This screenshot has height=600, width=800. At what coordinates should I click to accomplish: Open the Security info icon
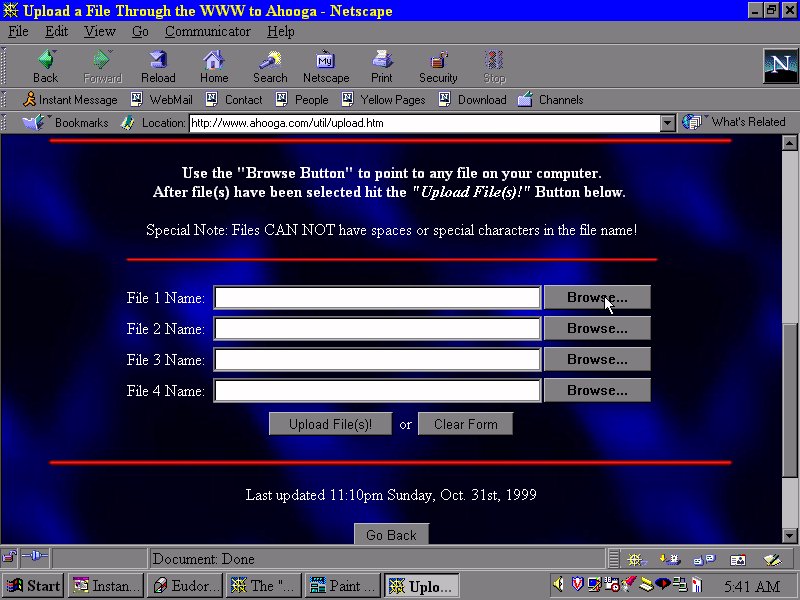click(438, 66)
